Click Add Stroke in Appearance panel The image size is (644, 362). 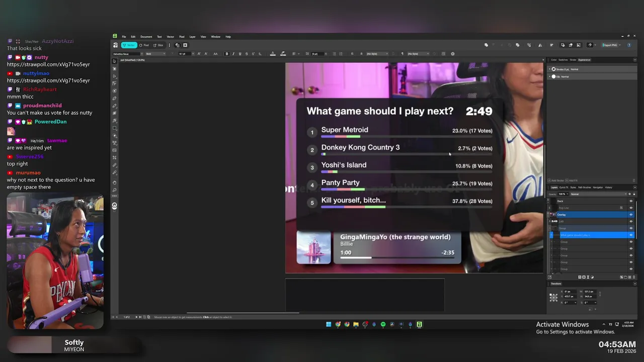pyautogui.click(x=555, y=180)
